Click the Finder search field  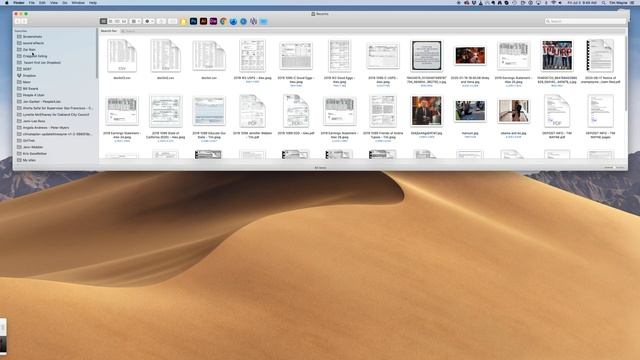[584, 21]
